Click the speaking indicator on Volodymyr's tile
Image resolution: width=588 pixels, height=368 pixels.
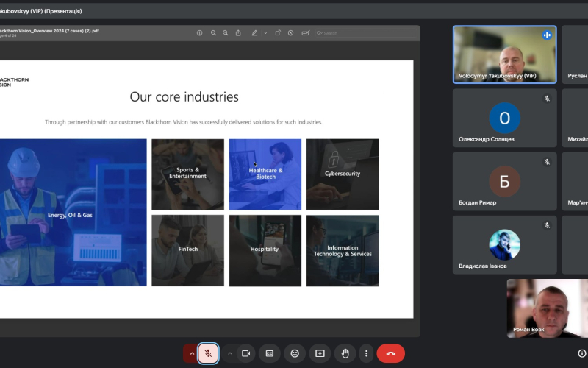(x=547, y=35)
